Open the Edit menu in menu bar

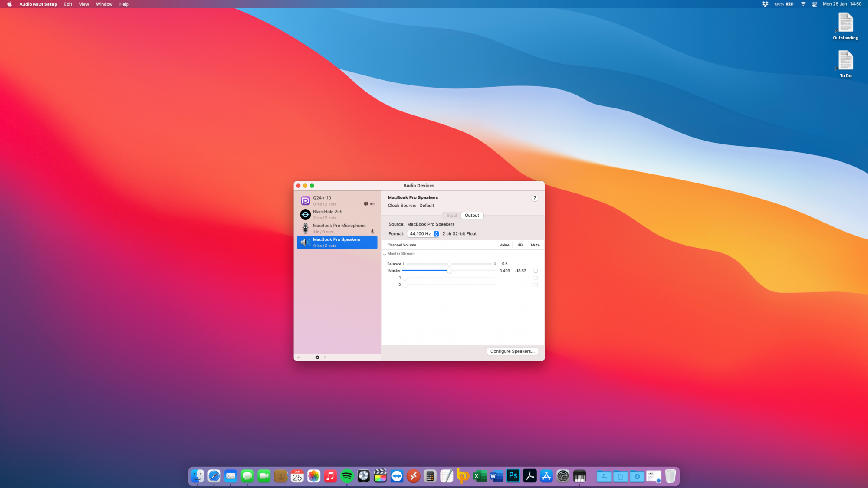pos(68,4)
